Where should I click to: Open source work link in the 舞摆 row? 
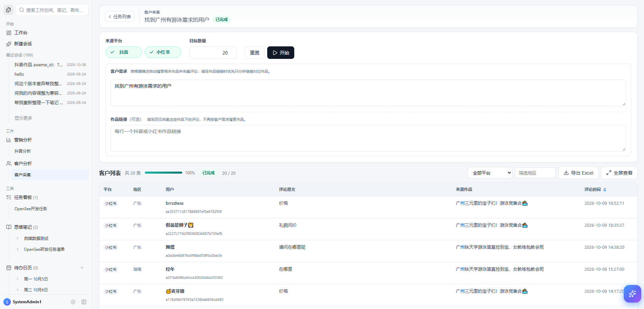(500, 247)
